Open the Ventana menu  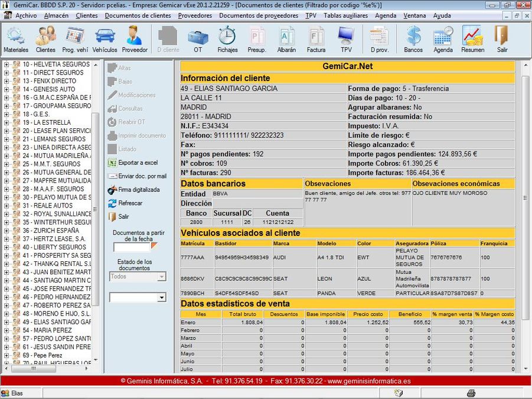414,15
